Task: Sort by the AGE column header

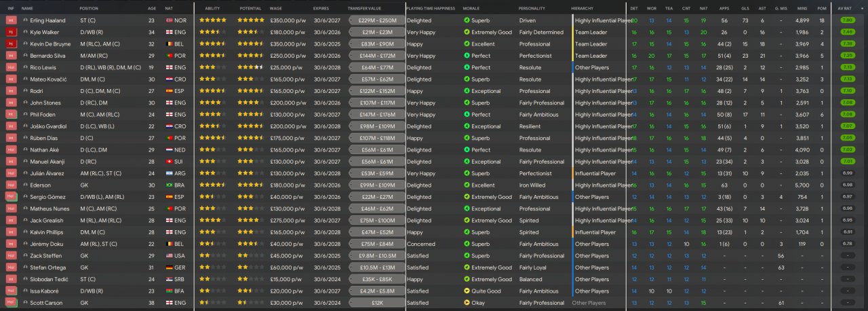Action: (151, 7)
